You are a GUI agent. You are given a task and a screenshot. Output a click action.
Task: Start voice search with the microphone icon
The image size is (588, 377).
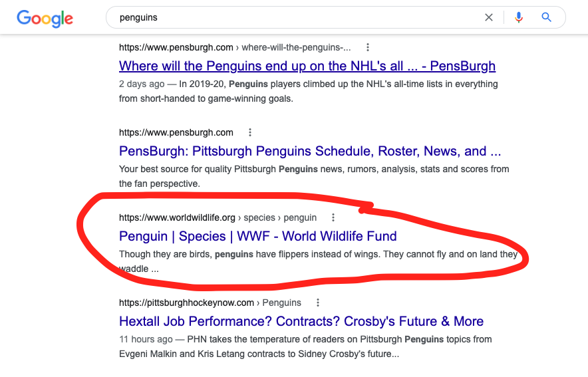tap(519, 17)
